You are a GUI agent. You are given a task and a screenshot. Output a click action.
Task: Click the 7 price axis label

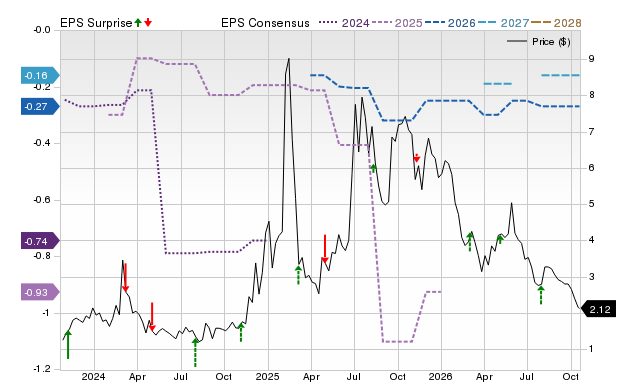[x=591, y=131]
